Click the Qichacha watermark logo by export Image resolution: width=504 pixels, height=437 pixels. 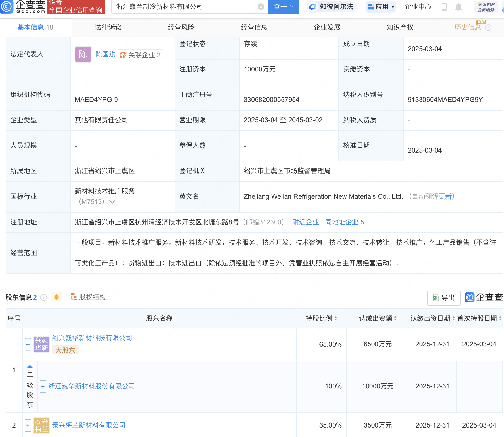click(484, 297)
